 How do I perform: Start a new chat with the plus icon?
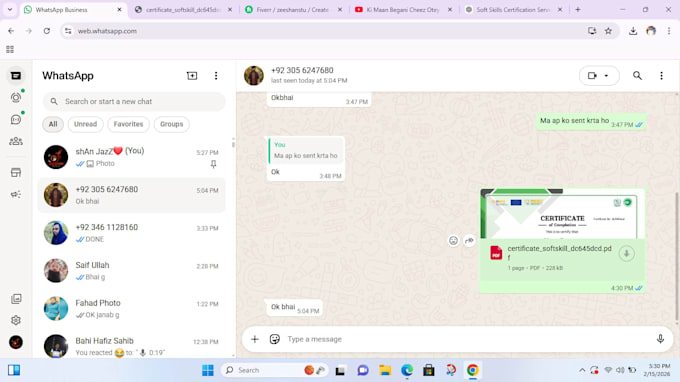point(192,76)
